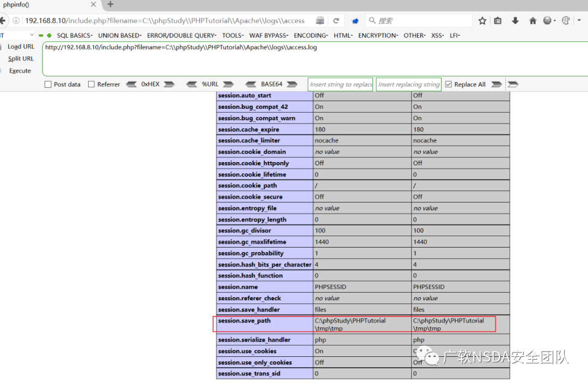The height and width of the screenshot is (383, 588).
Task: Select the session.cookie_httponly directive cell
Action: (265, 163)
